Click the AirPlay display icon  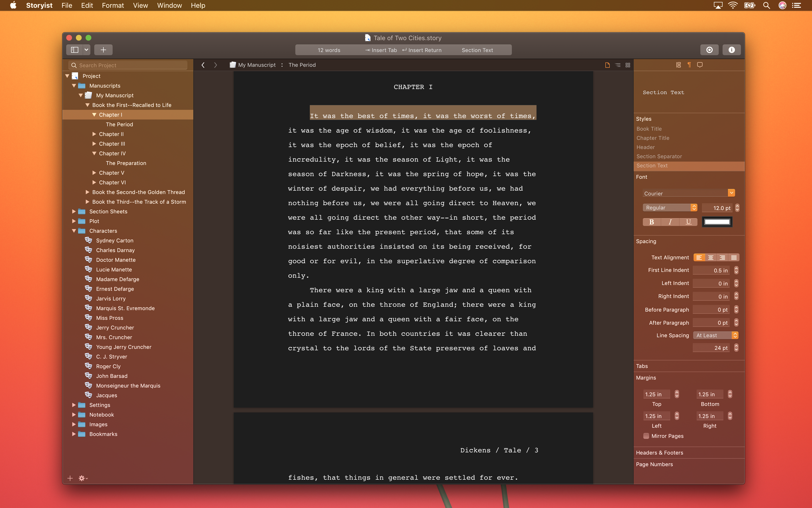pyautogui.click(x=718, y=5)
